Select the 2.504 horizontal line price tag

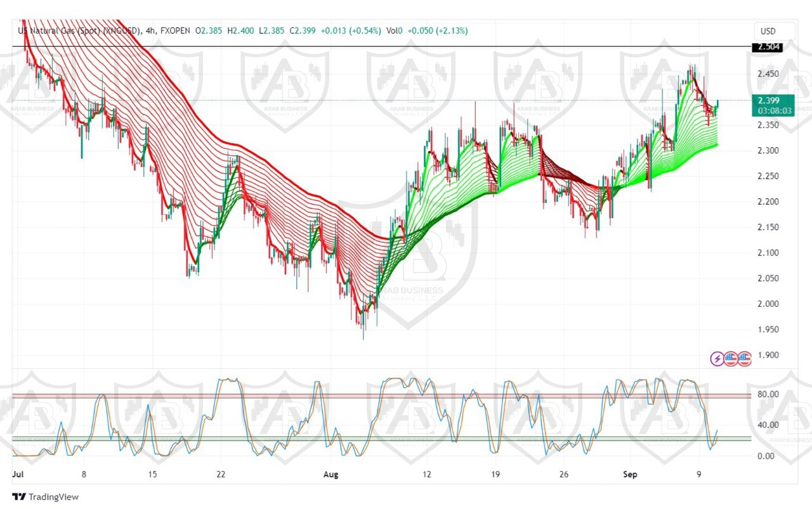point(766,47)
